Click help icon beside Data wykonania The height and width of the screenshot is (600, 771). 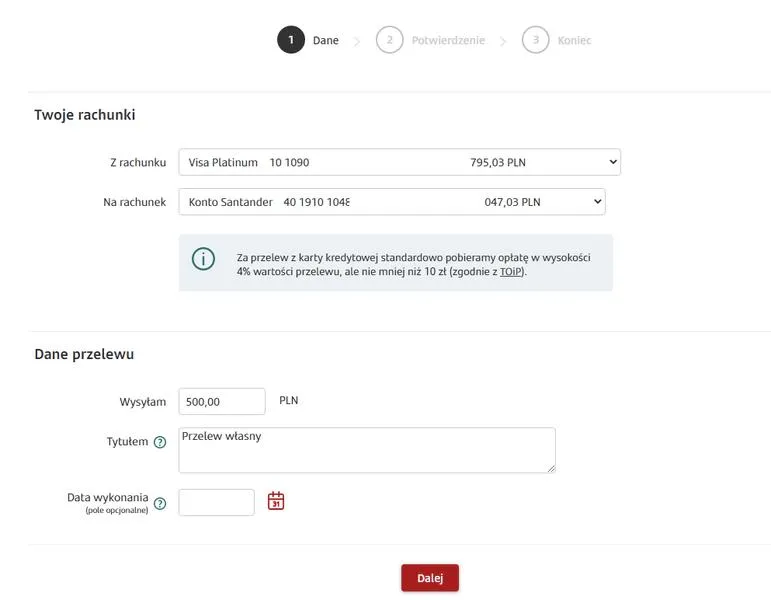(x=160, y=504)
